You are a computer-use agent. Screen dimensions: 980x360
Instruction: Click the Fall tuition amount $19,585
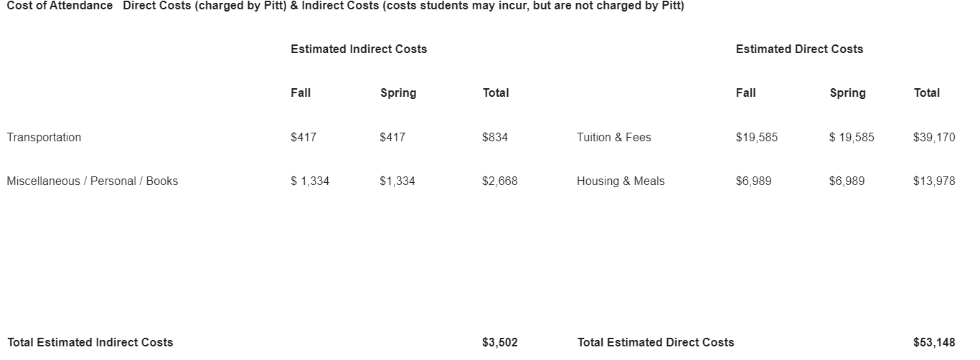coord(756,137)
